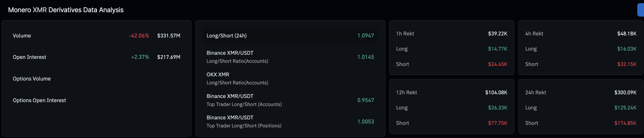644x138 pixels.
Task: Click the Long/Short (24h) row
Action: pyautogui.click(x=290, y=36)
